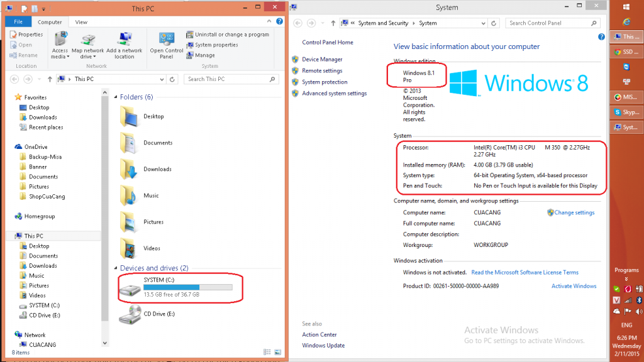Collapse the Devices and drives group
This screenshot has width=644, height=362.
coord(116,268)
